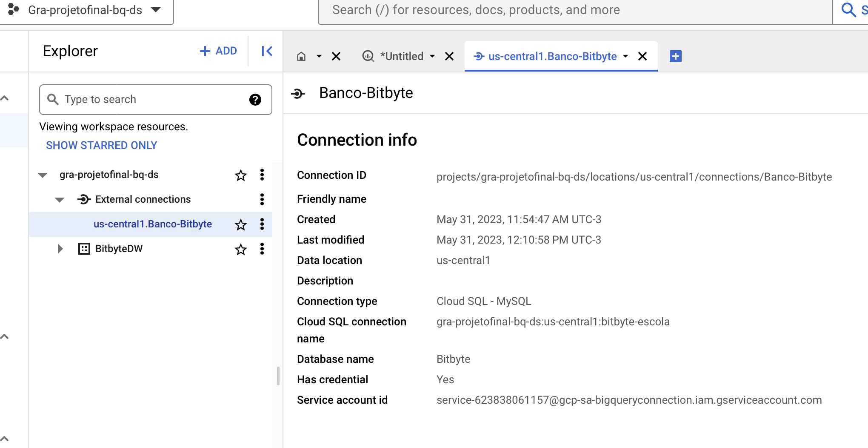Click the Connection type value Cloud SQL - MySQL

click(x=484, y=301)
